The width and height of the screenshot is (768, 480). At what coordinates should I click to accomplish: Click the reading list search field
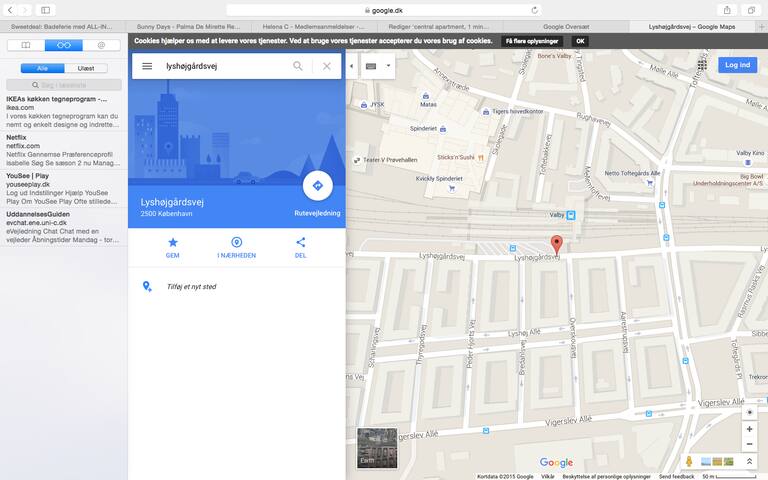coord(64,85)
